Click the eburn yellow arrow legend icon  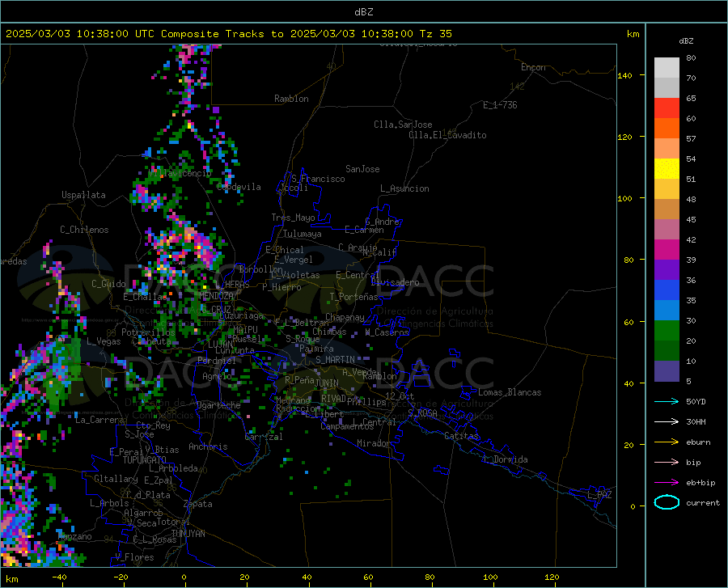(667, 442)
